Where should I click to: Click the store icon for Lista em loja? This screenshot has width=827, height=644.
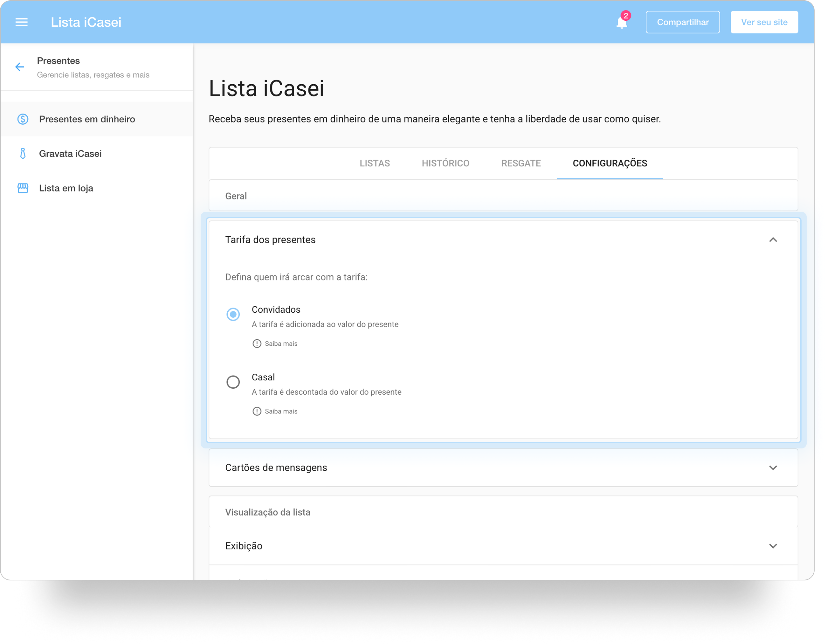(23, 188)
